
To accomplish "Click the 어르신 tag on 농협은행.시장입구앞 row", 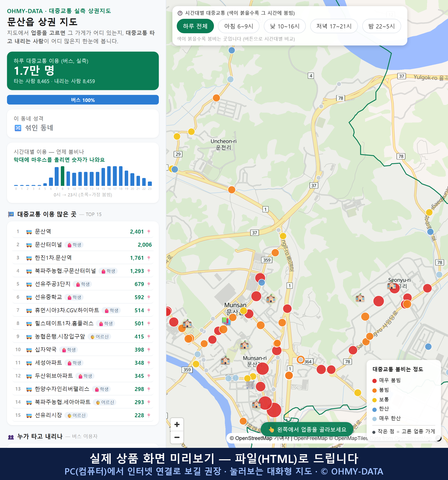I will [100, 337].
